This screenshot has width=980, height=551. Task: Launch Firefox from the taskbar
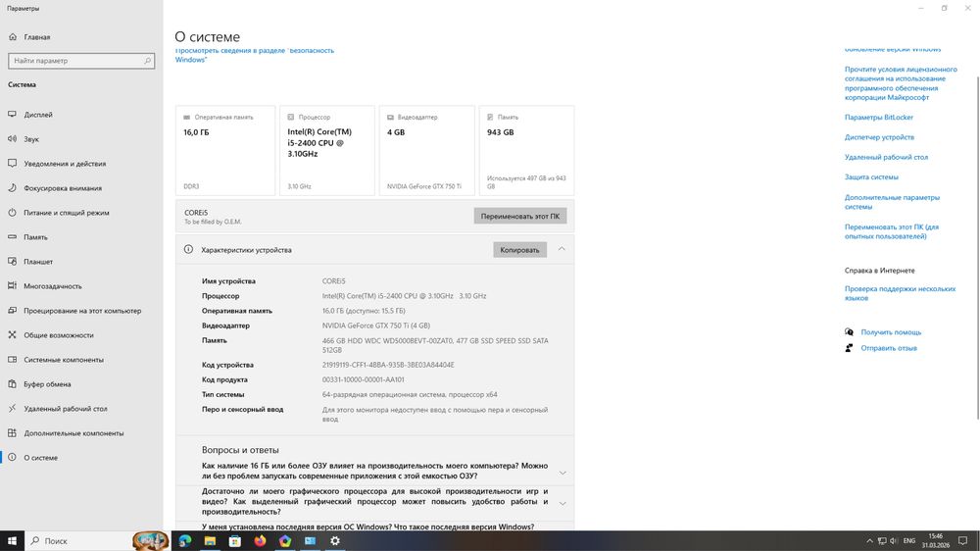click(x=260, y=541)
